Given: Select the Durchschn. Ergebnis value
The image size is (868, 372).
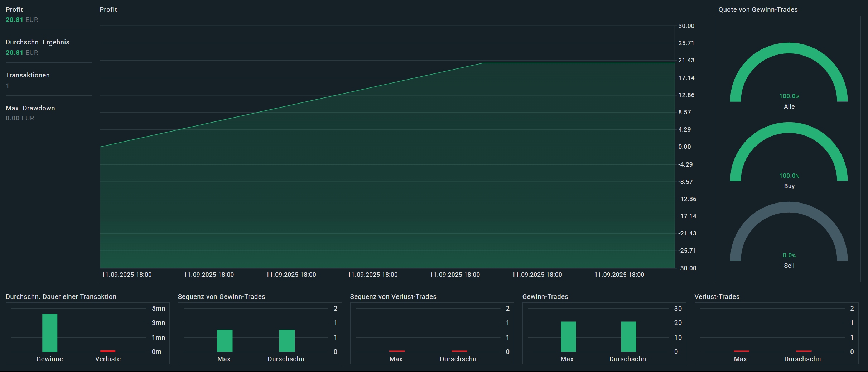Looking at the screenshot, I should click(x=21, y=53).
